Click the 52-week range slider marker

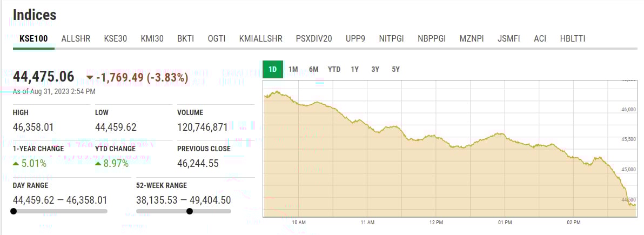point(189,211)
